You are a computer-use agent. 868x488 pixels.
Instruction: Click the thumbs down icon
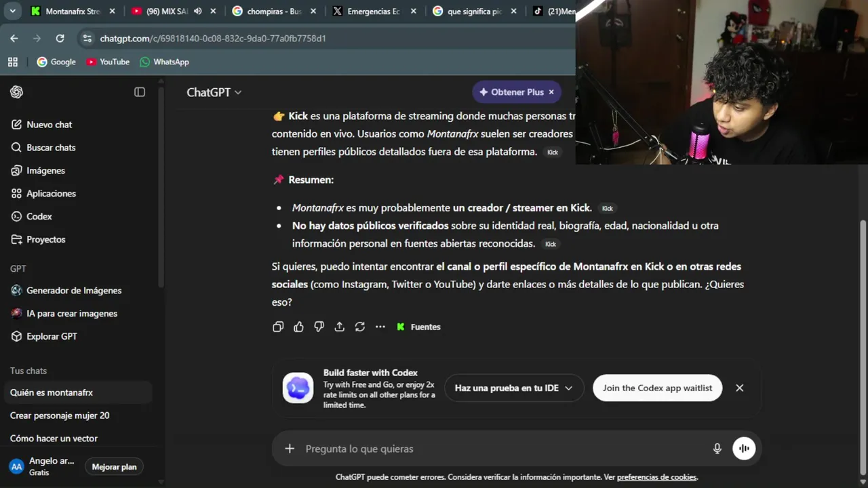coord(319,327)
